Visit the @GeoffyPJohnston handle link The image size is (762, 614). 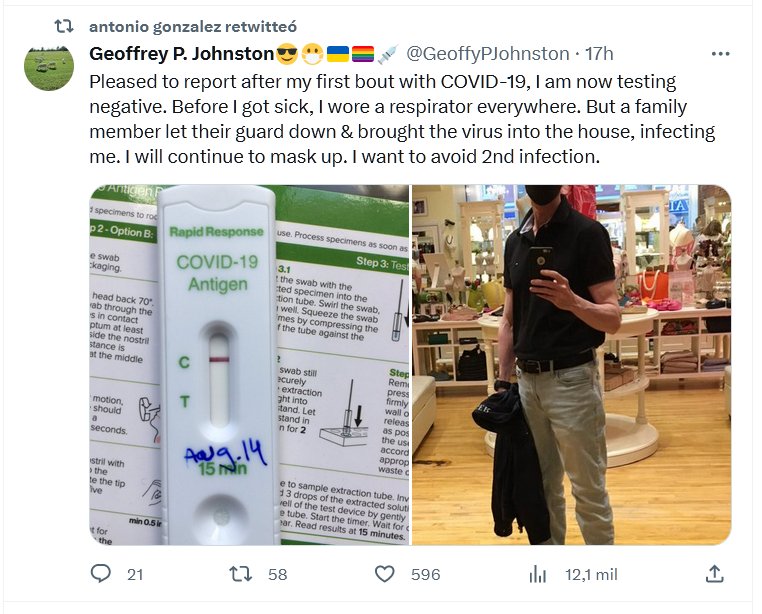(487, 53)
